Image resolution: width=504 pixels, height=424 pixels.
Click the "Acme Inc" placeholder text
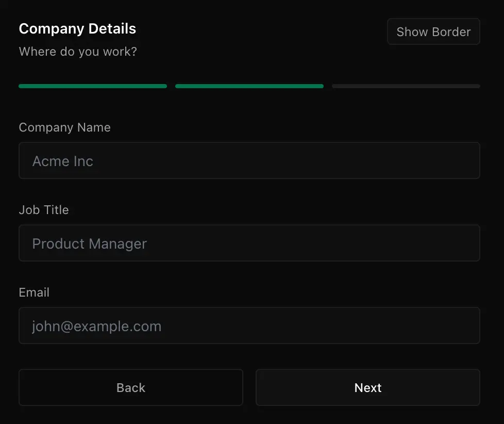[x=63, y=161]
